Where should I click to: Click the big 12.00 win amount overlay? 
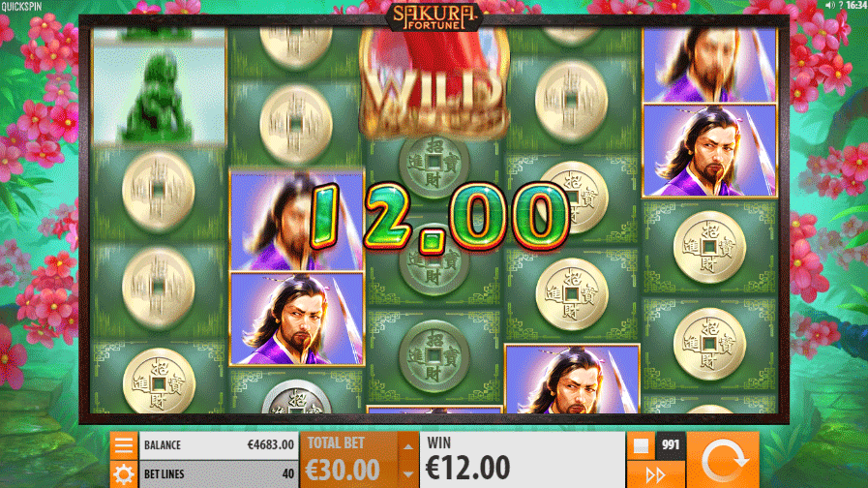point(440,217)
